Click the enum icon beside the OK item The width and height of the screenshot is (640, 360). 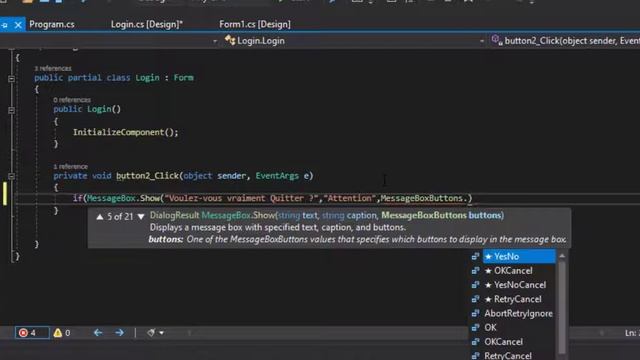point(475,328)
